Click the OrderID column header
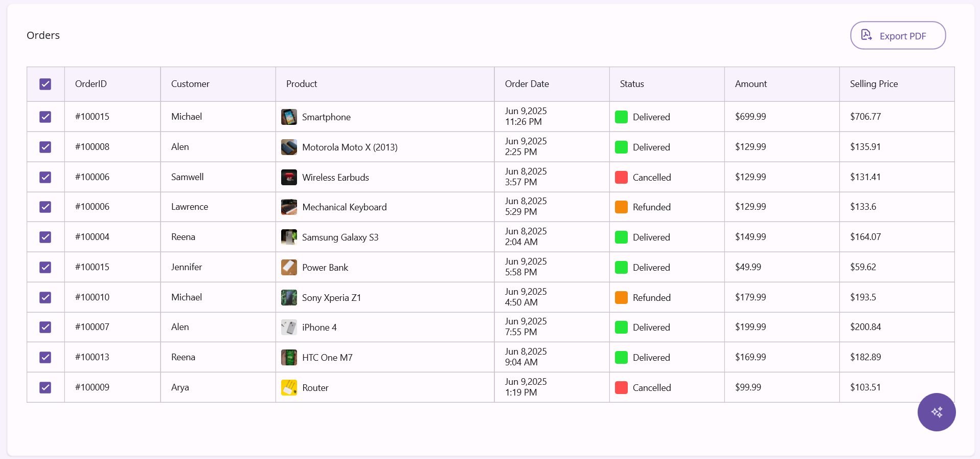The width and height of the screenshot is (980, 459). (x=112, y=84)
